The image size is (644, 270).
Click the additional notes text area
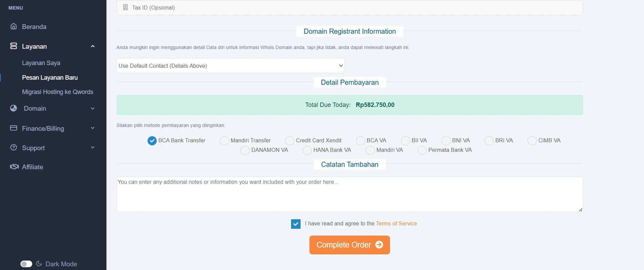[x=350, y=194]
